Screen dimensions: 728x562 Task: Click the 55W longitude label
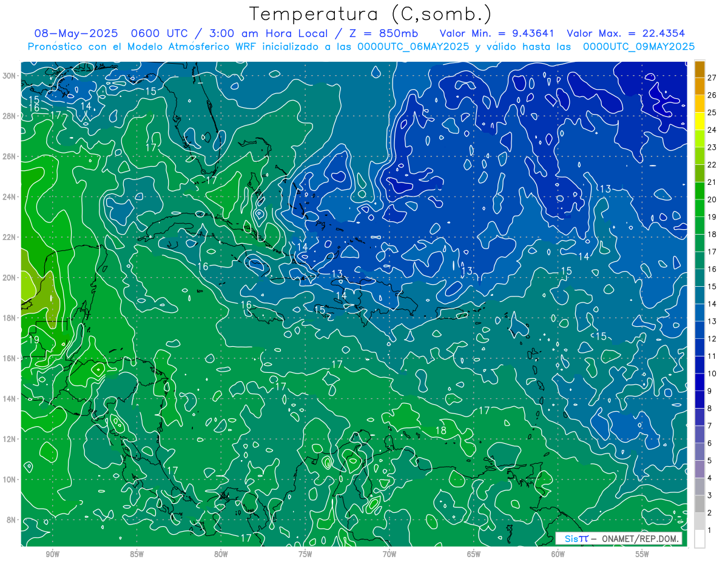point(643,554)
